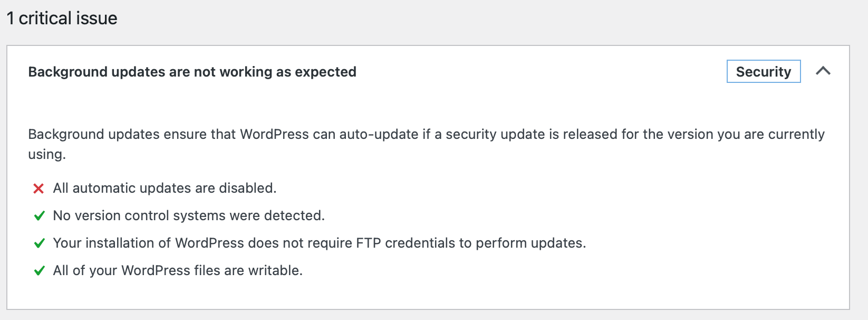Click the green checkmark beside FTP credentials line
The width and height of the screenshot is (868, 320).
[39, 243]
